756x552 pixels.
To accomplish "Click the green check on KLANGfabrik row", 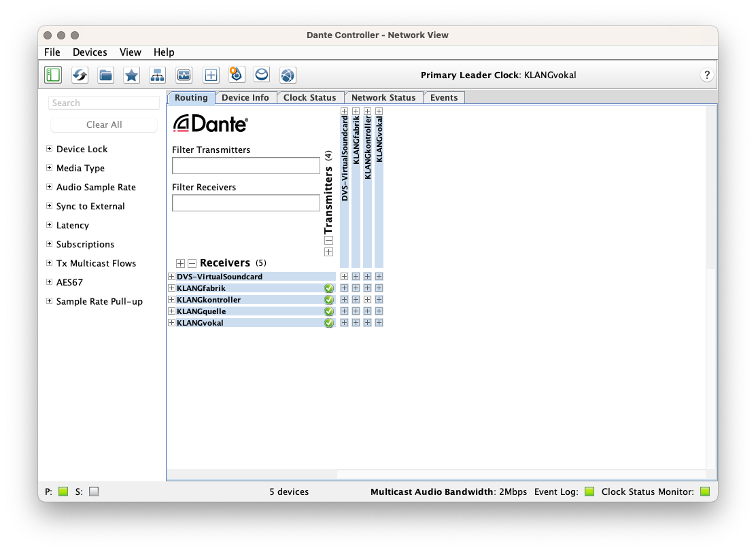I will [329, 288].
